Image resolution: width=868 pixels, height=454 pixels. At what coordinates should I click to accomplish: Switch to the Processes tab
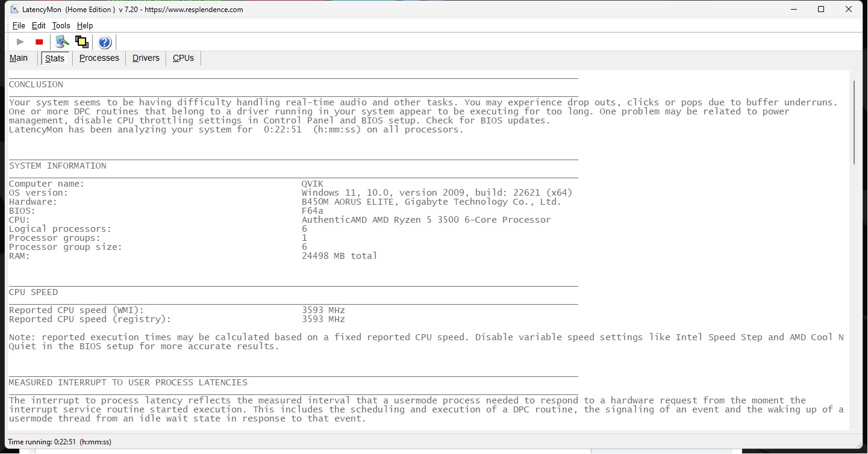coord(99,58)
